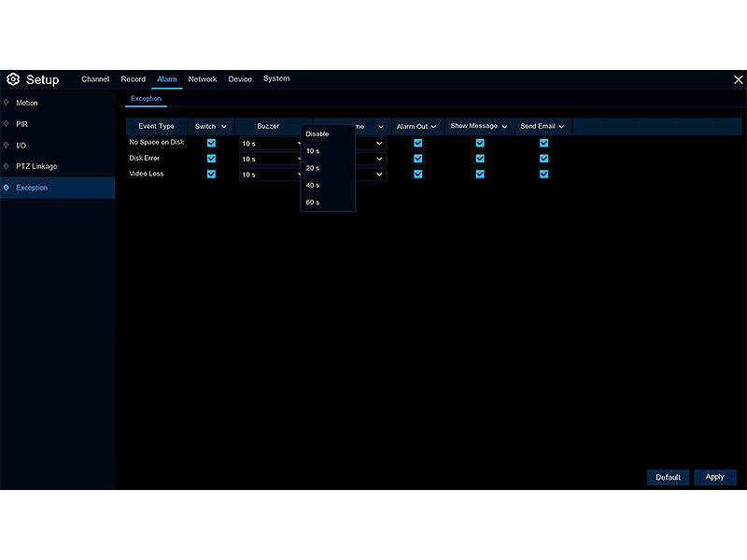Click the Setup gear icon

[13, 80]
